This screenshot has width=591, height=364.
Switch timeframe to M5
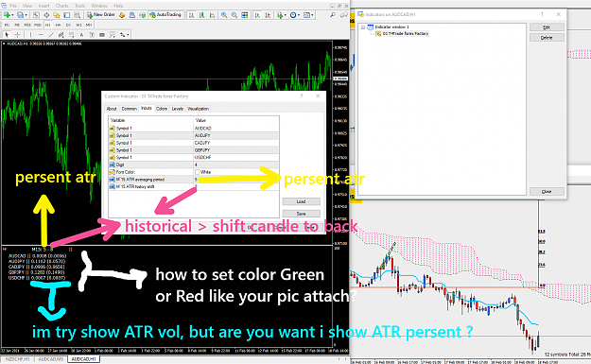click(x=17, y=25)
